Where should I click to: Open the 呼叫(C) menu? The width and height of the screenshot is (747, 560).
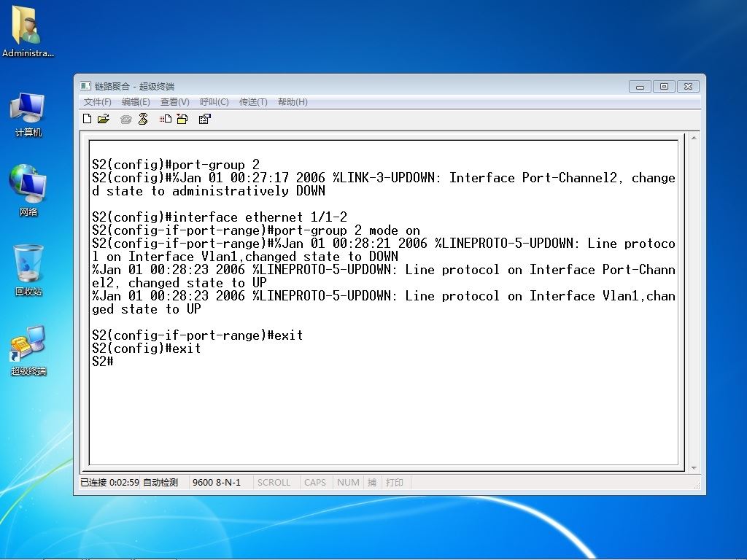[x=214, y=102]
